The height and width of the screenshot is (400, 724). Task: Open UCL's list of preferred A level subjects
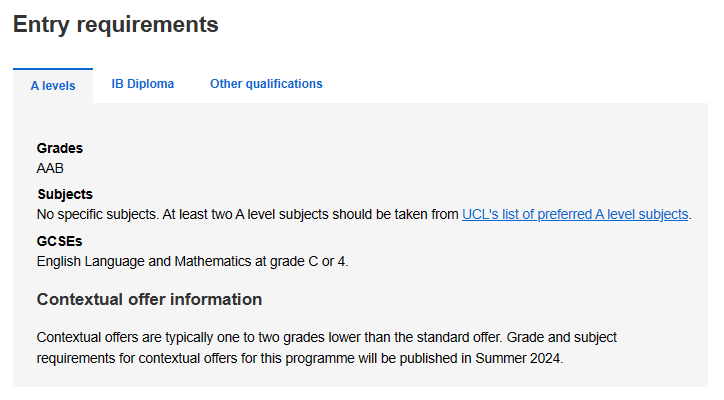575,214
